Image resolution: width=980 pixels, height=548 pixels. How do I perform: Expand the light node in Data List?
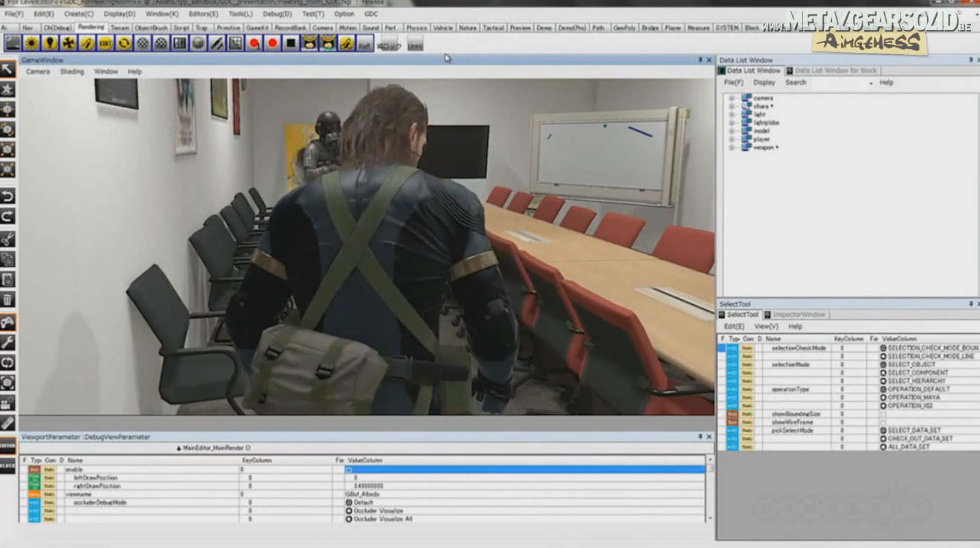731,114
